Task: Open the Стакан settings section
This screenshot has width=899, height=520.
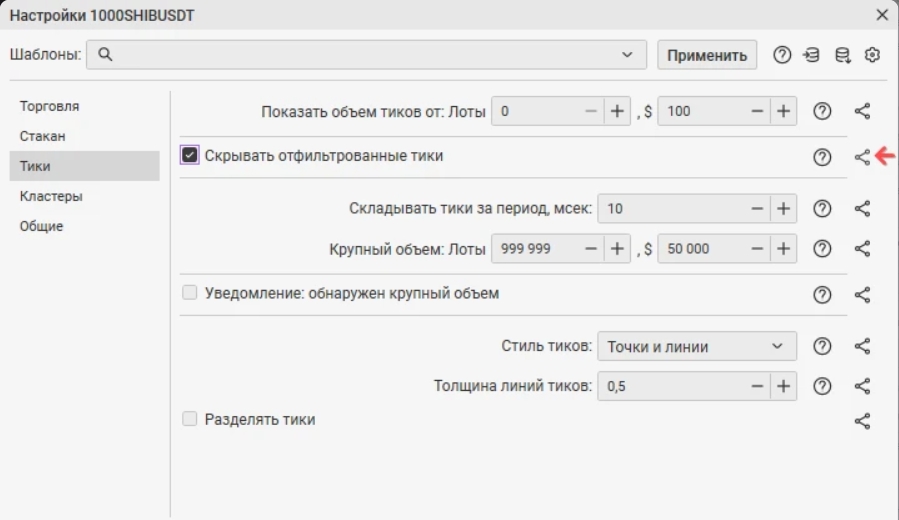Action: [x=84, y=136]
